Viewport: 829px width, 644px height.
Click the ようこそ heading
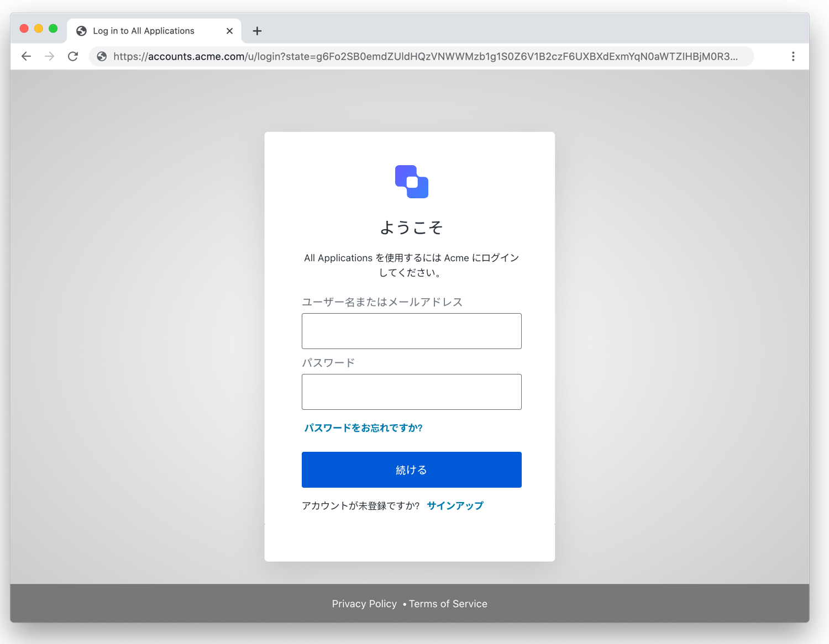tap(412, 228)
